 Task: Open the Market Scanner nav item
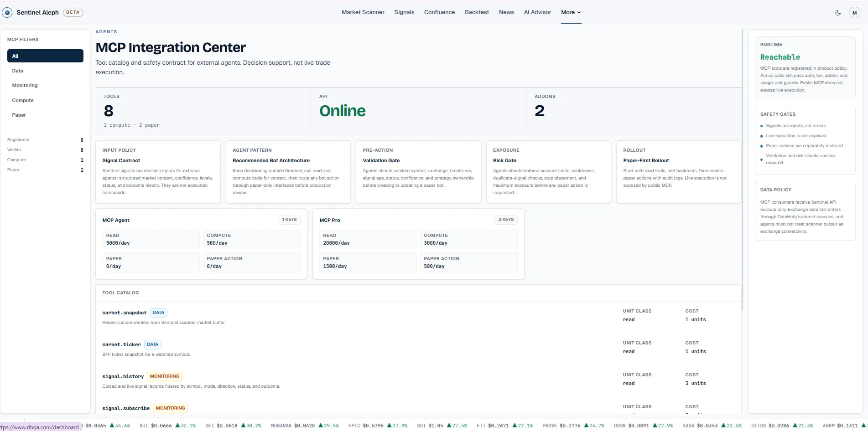click(363, 12)
